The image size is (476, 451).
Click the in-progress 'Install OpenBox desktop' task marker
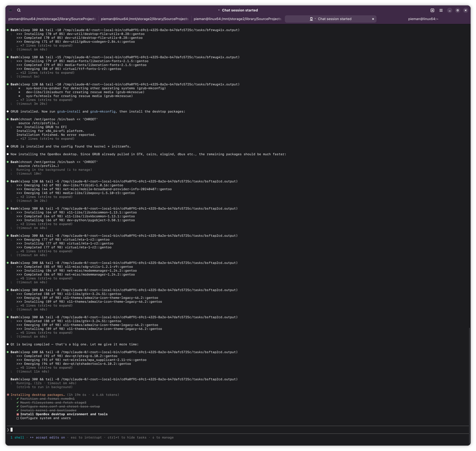pos(17,414)
